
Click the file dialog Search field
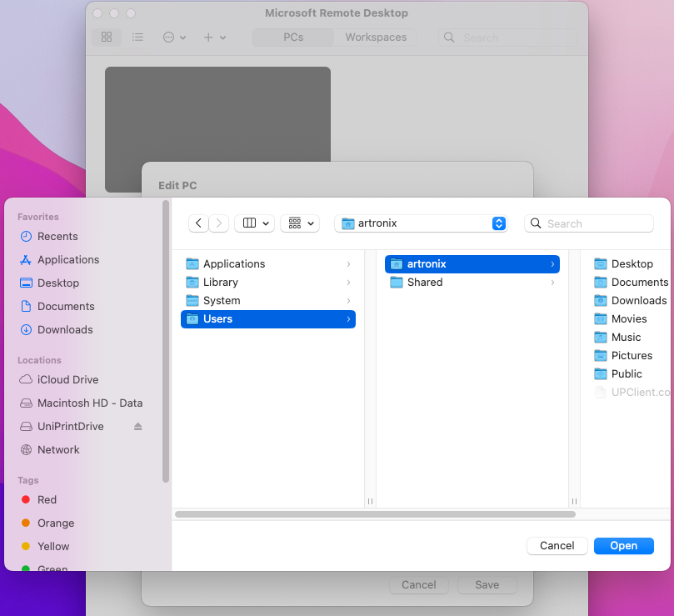pyautogui.click(x=589, y=223)
